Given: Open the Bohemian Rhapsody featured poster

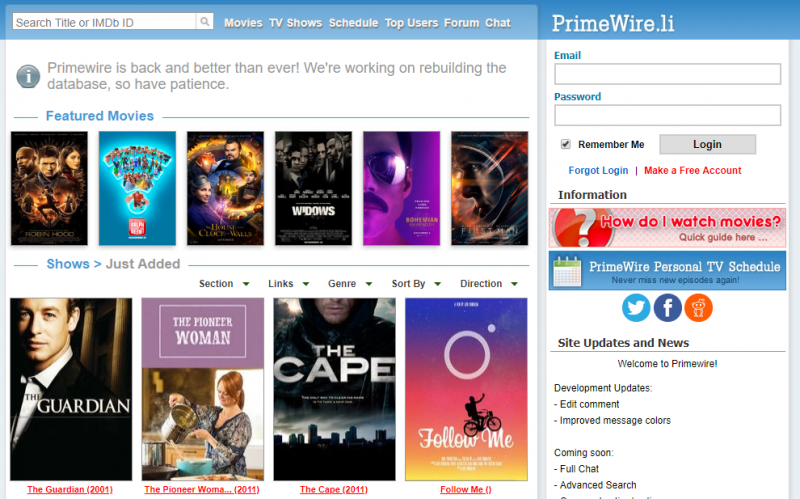Looking at the screenshot, I should coord(402,188).
